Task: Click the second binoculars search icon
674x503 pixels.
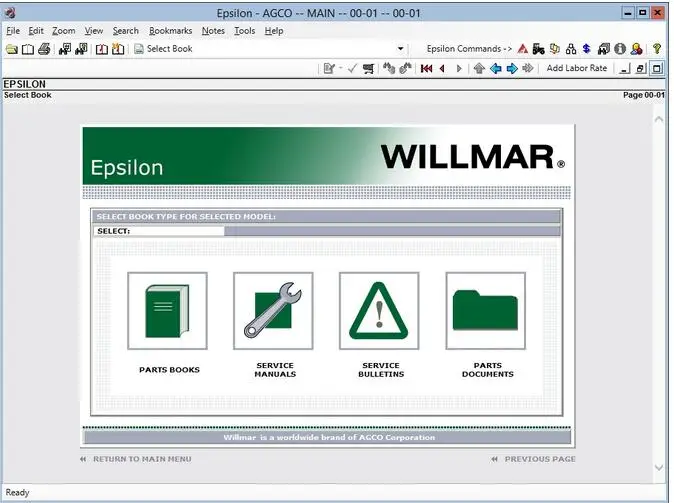Action: (81, 49)
